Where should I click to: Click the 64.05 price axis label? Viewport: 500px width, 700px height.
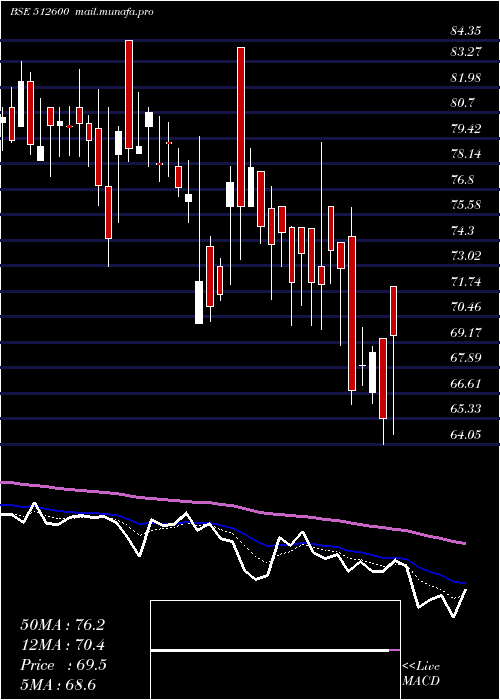click(466, 434)
